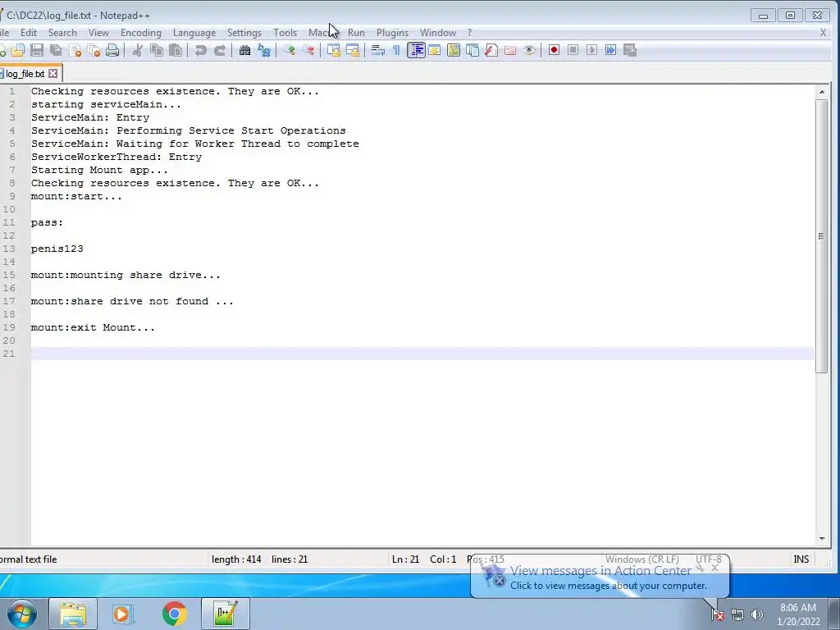Click length : 414 status entry
Viewport: 840px width, 630px height.
point(236,559)
